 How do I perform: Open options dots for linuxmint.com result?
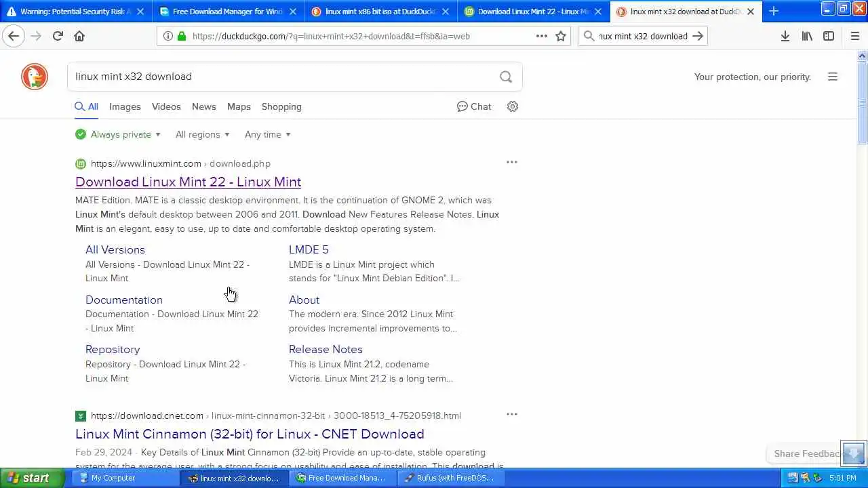(512, 162)
